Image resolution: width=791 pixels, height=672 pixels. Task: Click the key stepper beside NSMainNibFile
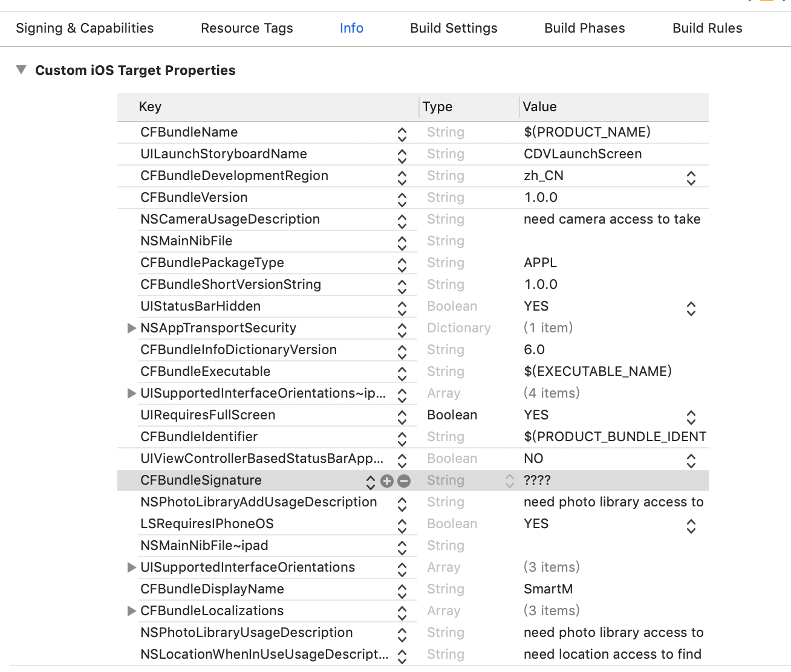click(402, 241)
